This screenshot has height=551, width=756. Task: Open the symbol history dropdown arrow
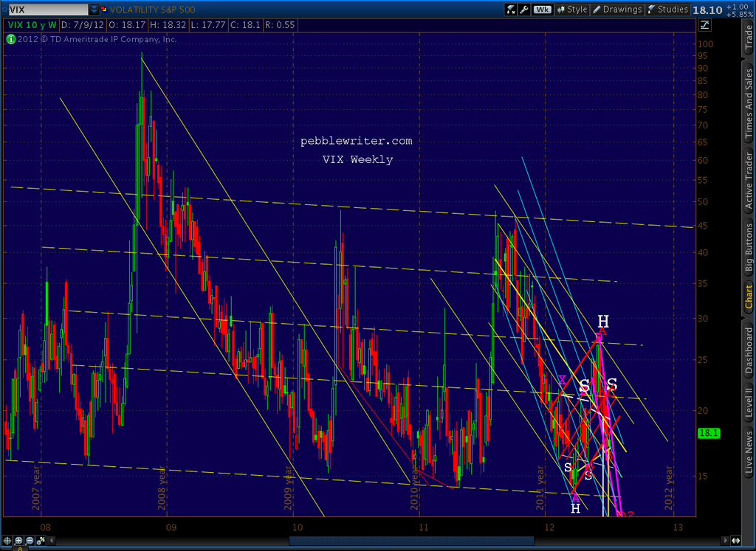pyautogui.click(x=94, y=9)
